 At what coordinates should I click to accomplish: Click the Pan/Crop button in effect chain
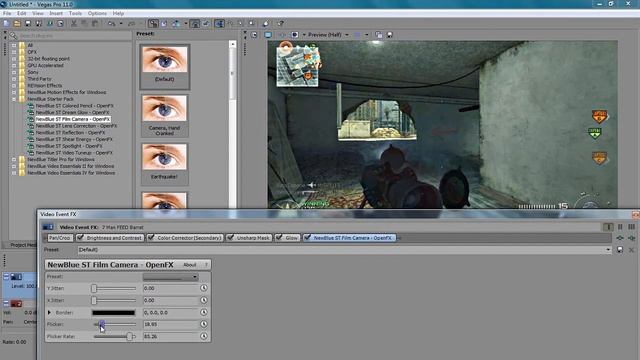coord(60,238)
